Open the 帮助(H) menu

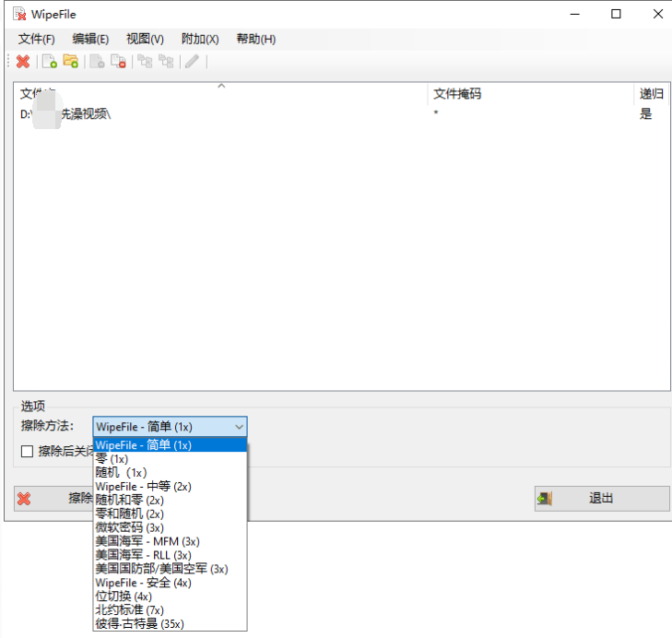click(256, 39)
